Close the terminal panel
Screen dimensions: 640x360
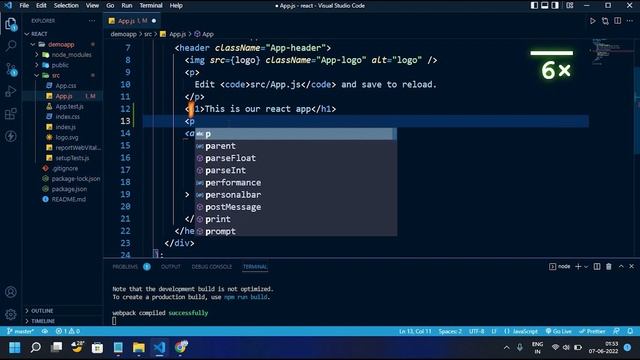[631, 267]
